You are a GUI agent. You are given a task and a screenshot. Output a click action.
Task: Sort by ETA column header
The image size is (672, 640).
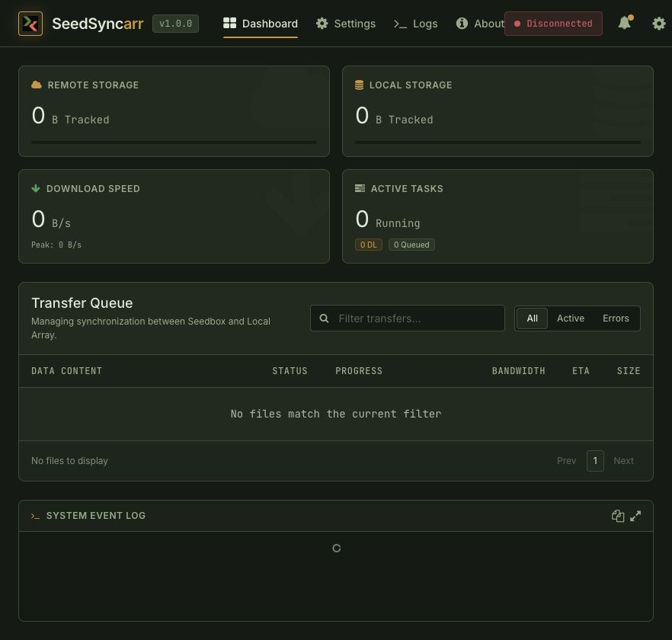point(581,371)
